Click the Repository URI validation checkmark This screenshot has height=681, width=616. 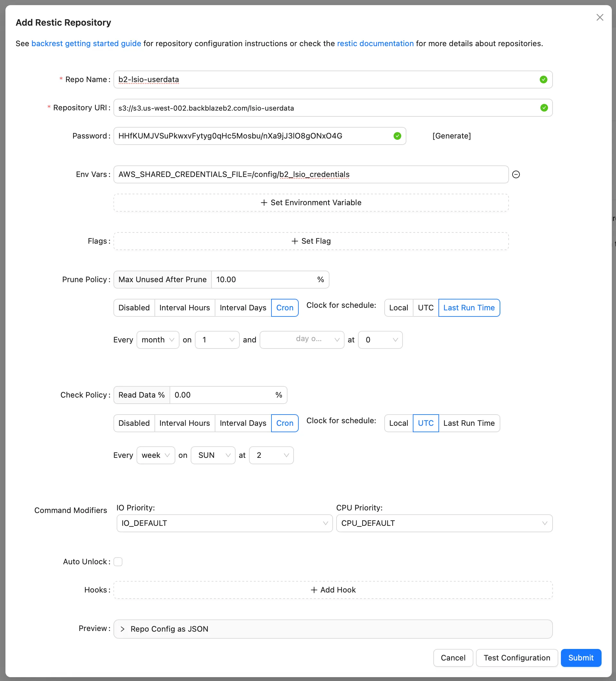[544, 108]
